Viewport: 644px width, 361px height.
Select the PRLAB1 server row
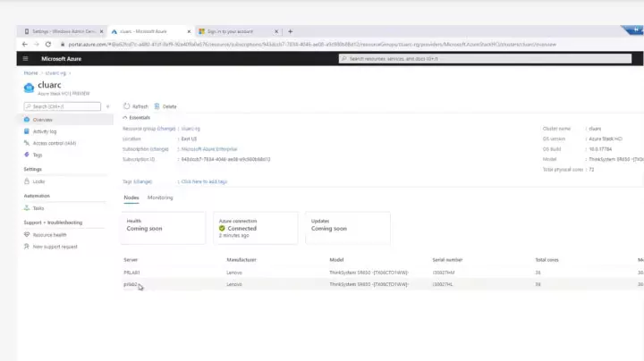(383, 273)
